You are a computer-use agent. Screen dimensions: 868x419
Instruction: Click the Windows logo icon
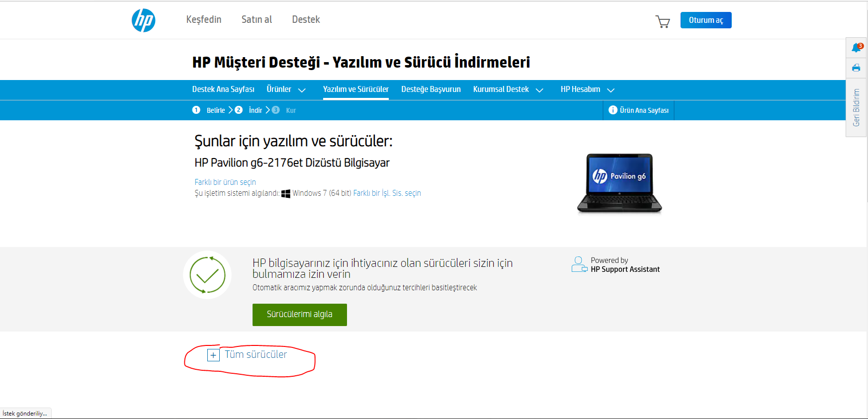click(x=286, y=193)
